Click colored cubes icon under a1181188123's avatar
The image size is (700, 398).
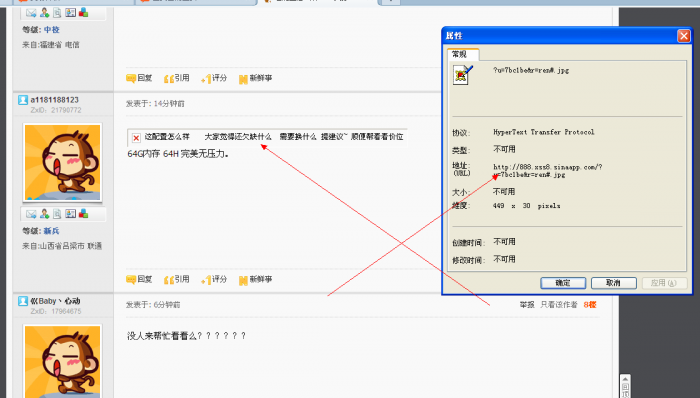coord(83,214)
